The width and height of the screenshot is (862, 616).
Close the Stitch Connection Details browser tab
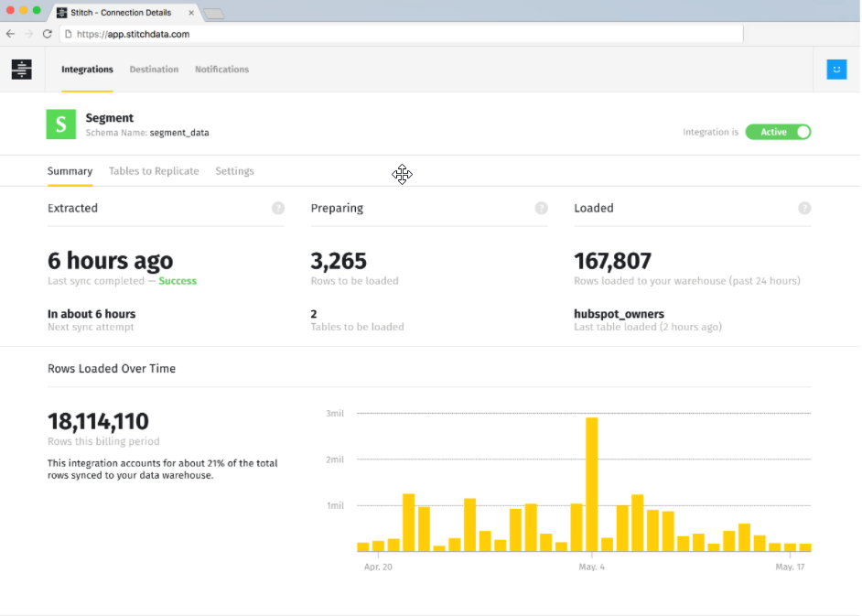190,13
